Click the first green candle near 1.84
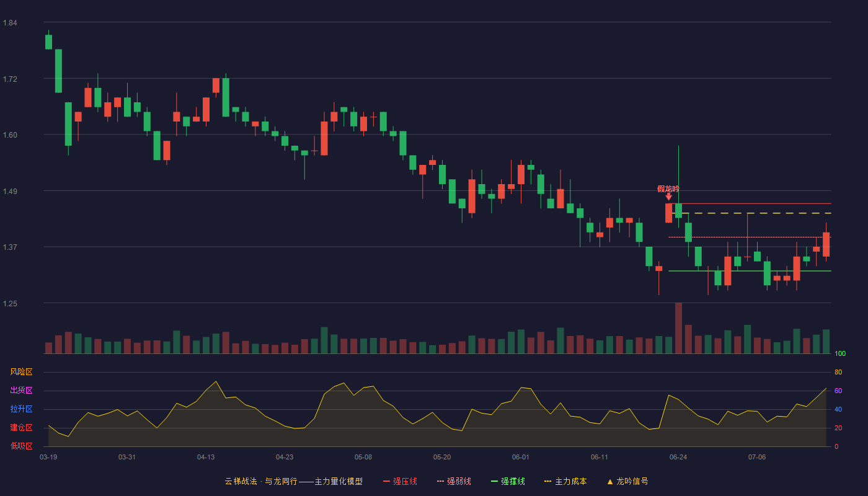Image resolution: width=868 pixels, height=496 pixels. coord(48,42)
